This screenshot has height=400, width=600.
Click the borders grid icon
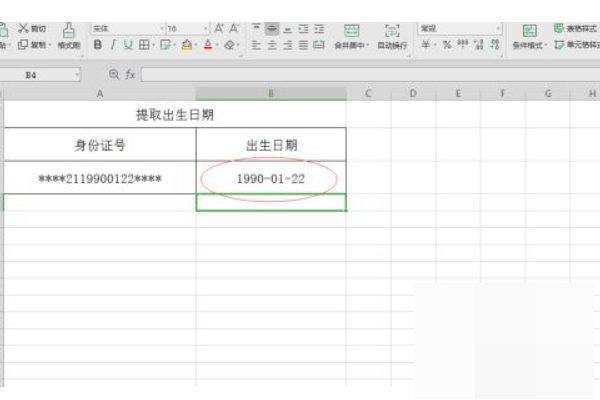point(144,45)
